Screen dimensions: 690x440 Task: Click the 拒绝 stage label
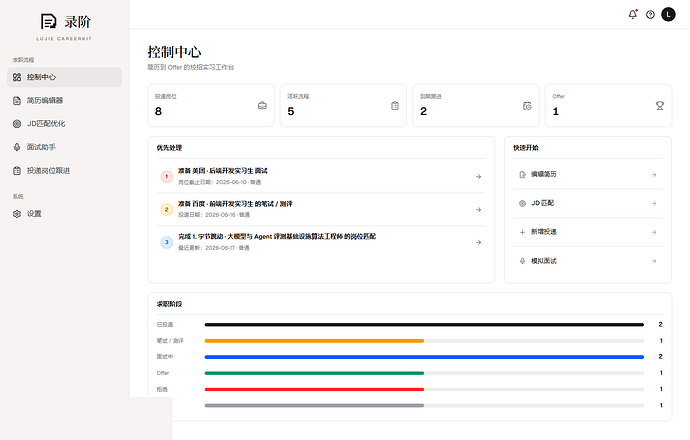click(162, 389)
